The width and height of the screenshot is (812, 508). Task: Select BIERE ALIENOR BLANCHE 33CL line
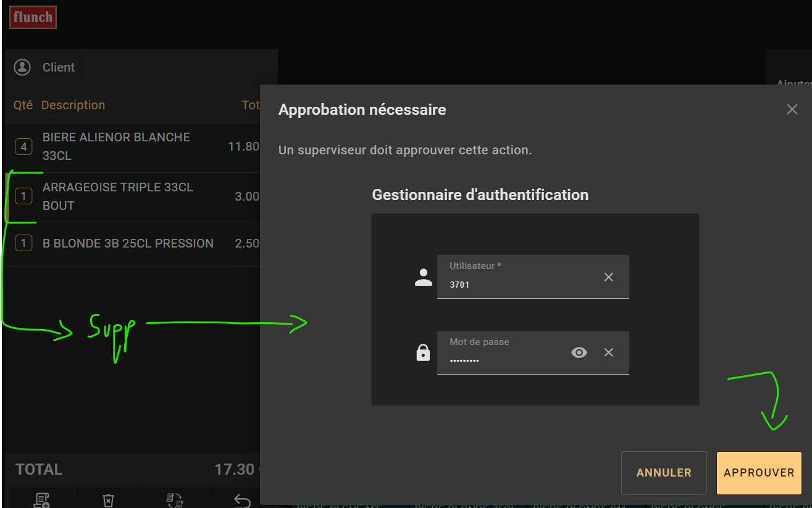pyautogui.click(x=123, y=147)
